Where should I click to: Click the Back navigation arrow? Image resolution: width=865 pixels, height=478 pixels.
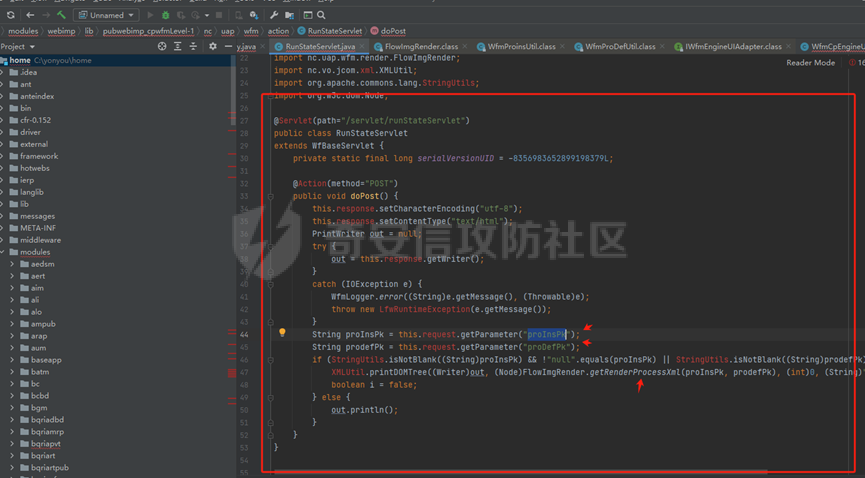[30, 15]
